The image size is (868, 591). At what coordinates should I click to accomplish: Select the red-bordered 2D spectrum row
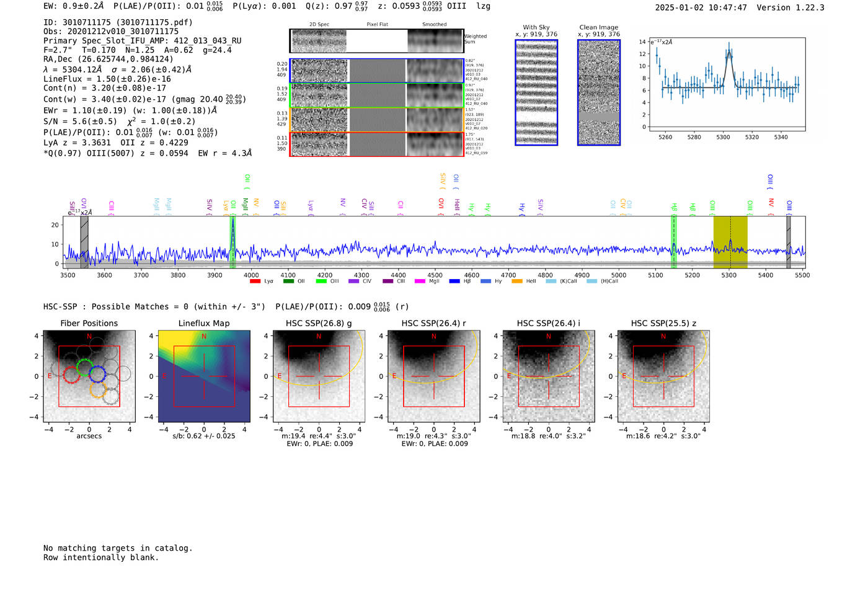click(376, 144)
